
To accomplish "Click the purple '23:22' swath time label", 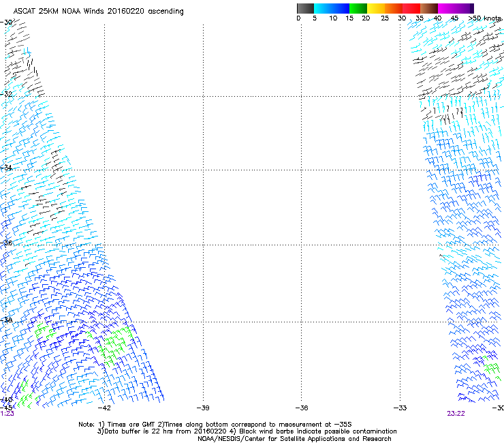I will click(456, 414).
